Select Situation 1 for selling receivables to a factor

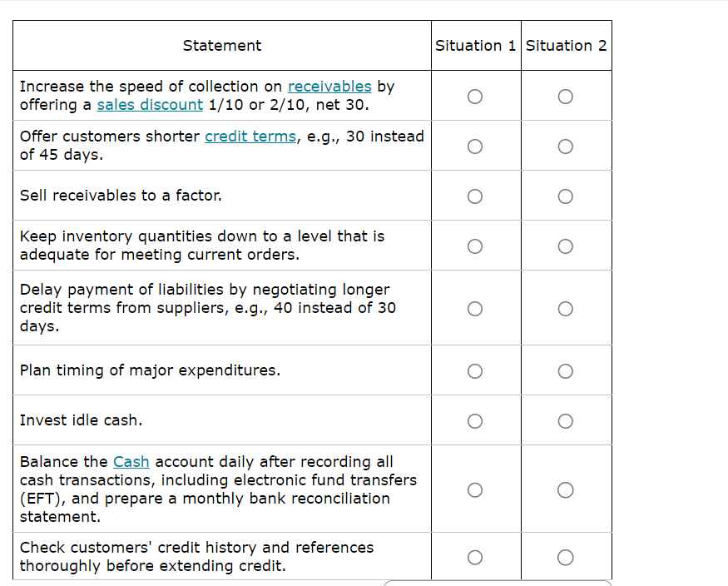point(475,196)
